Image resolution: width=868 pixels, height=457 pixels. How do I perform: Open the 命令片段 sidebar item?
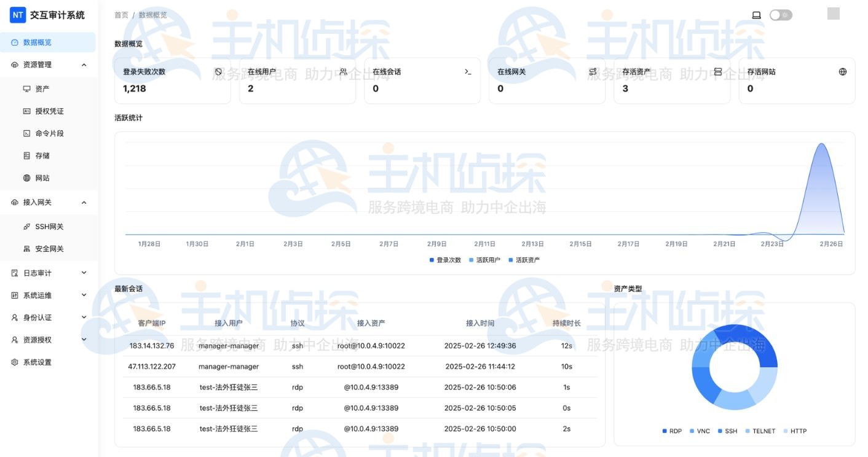(48, 133)
